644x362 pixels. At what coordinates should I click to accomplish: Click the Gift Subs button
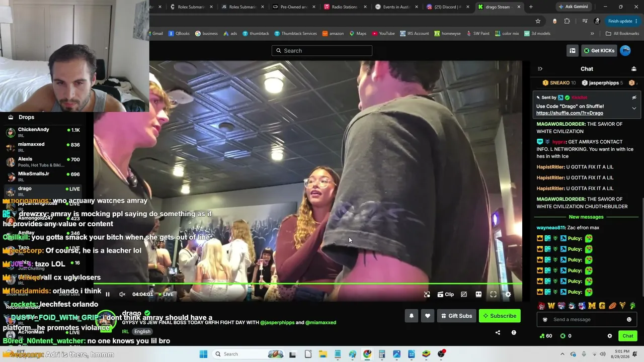456,316
